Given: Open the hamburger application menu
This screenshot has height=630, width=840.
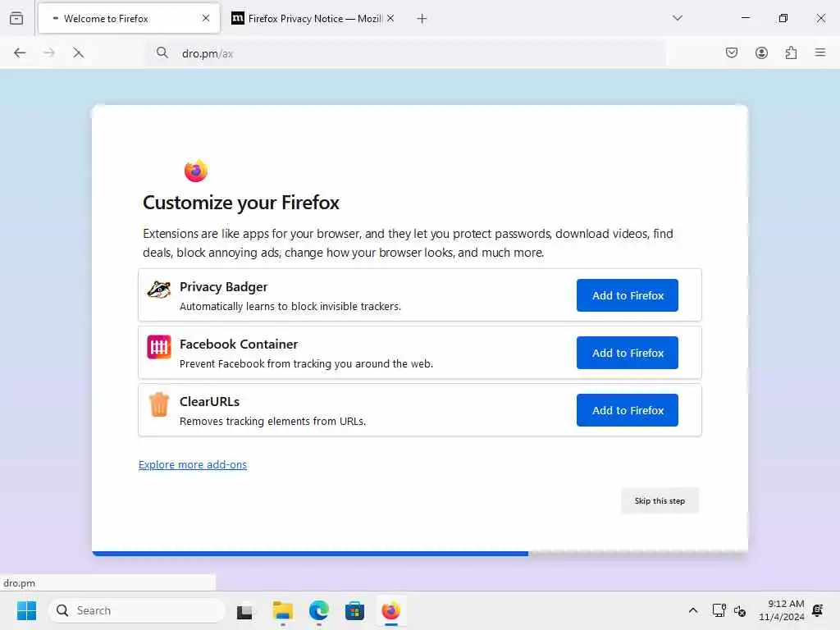Looking at the screenshot, I should [x=819, y=52].
